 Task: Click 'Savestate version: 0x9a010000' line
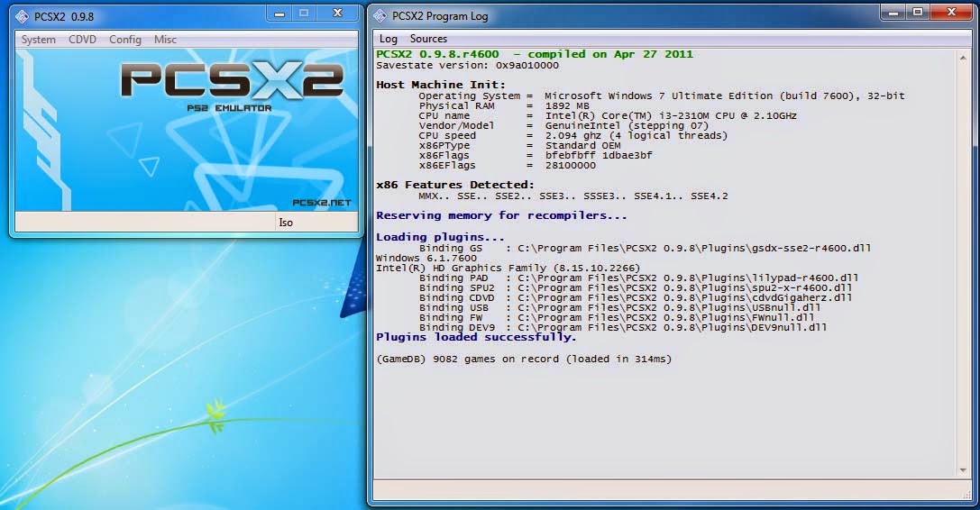click(468, 65)
